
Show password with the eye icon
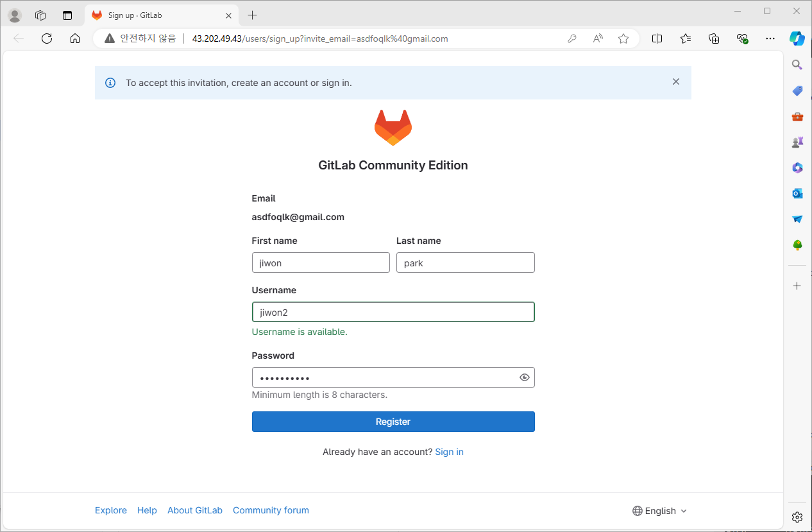[x=524, y=377]
